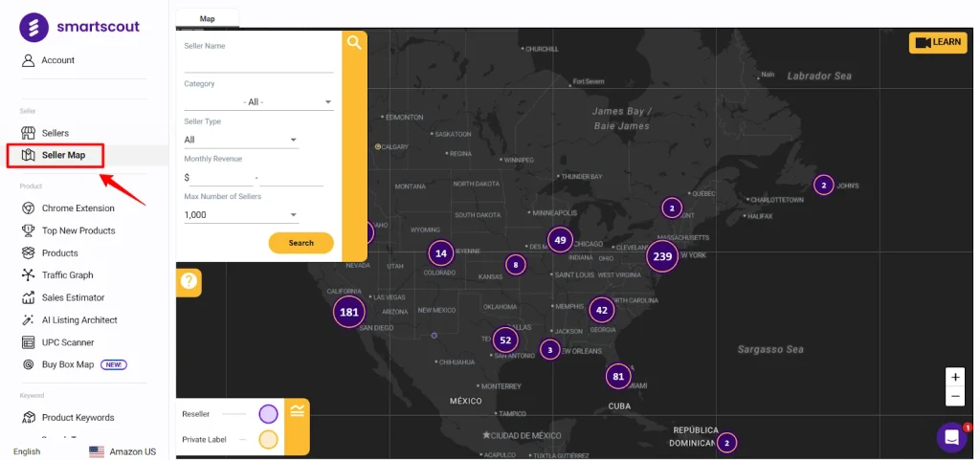Open the chat support bubble
This screenshot has width=980, height=460.
(952, 438)
